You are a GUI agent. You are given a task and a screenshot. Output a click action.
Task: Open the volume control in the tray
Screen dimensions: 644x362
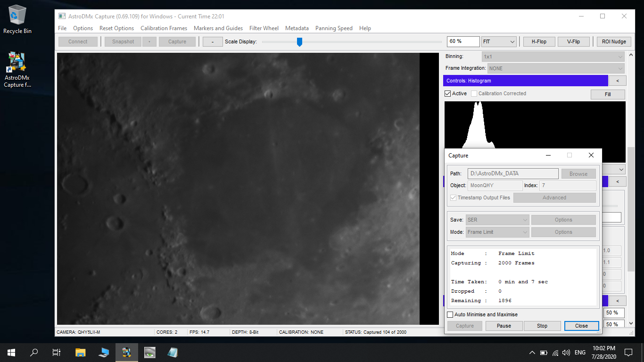coord(566,352)
